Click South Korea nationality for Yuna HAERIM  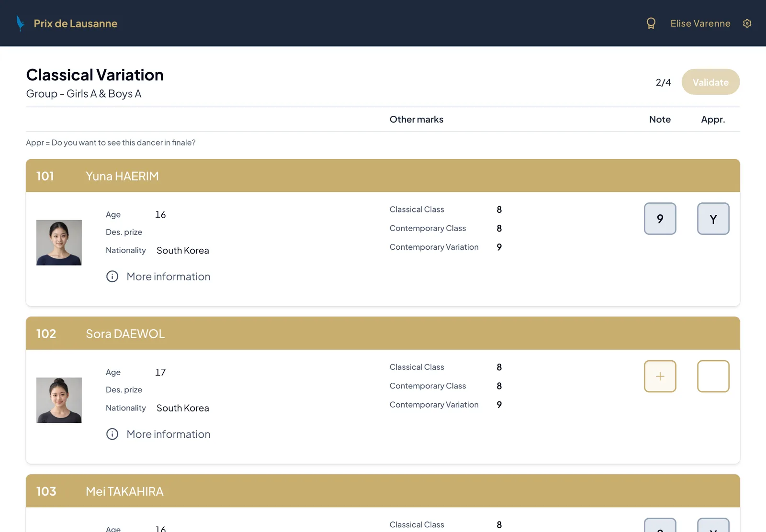click(x=183, y=250)
